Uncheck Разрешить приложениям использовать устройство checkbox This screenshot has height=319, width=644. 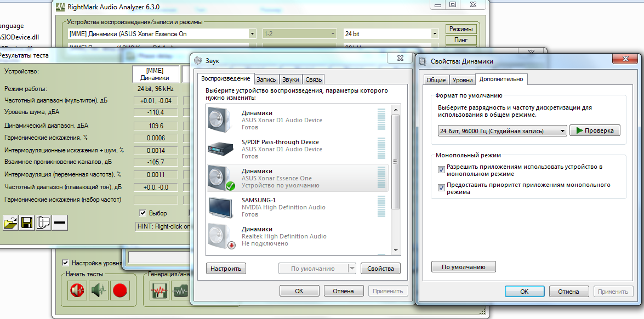point(442,169)
